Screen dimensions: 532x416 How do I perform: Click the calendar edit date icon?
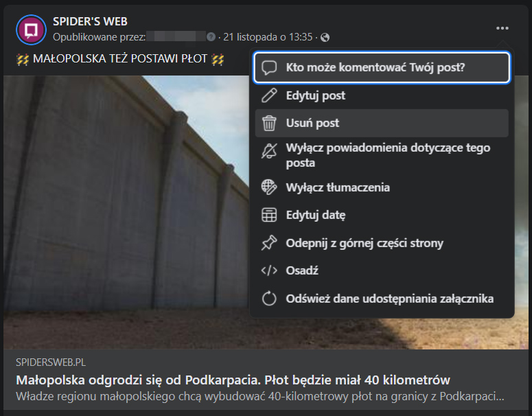tap(269, 215)
